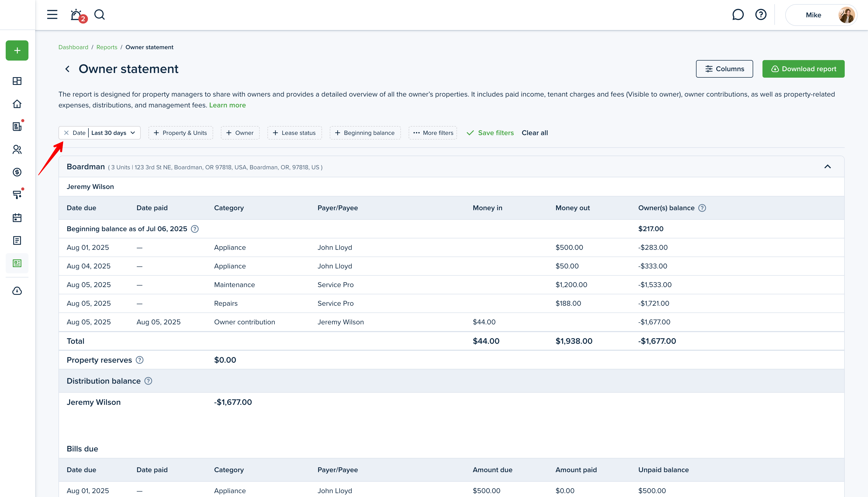Screen dimensions: 868x497
Task: Follow the Learn more link
Action: 228,105
